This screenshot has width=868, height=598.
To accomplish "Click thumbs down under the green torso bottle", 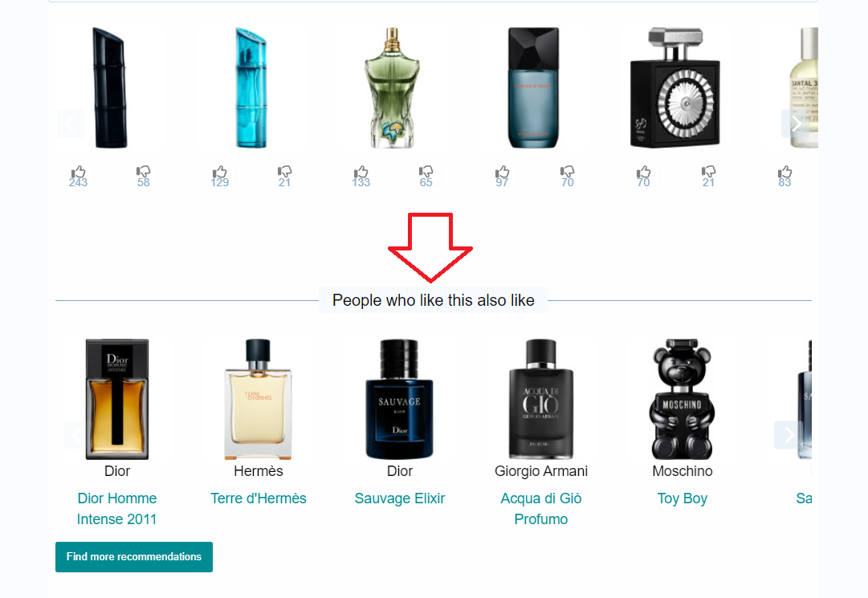I will coord(426,176).
